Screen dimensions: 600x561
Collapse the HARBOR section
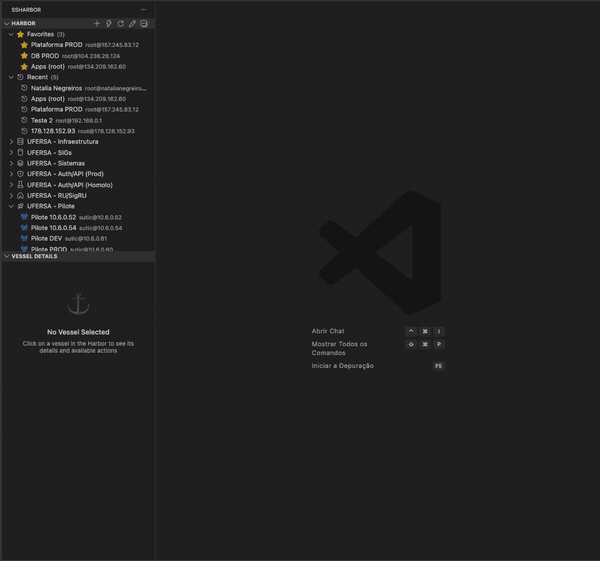pos(7,23)
